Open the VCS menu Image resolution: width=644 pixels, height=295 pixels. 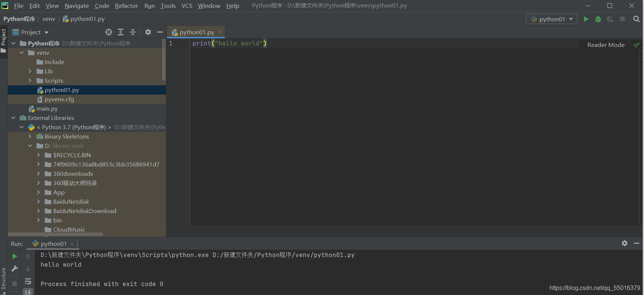click(x=187, y=6)
